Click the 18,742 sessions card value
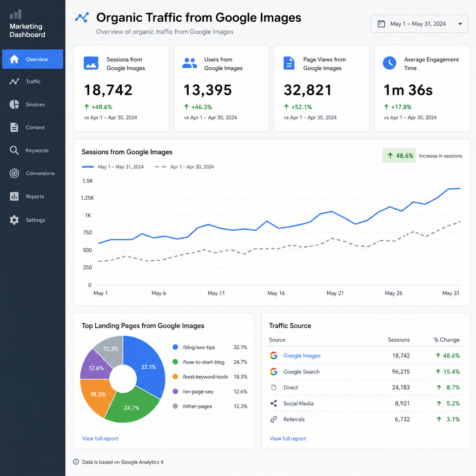 (x=108, y=90)
